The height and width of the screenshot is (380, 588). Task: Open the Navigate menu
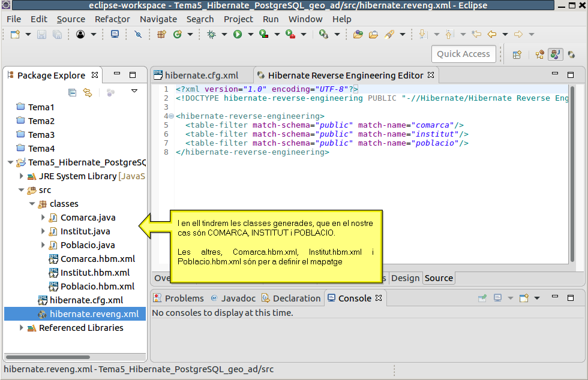(158, 19)
